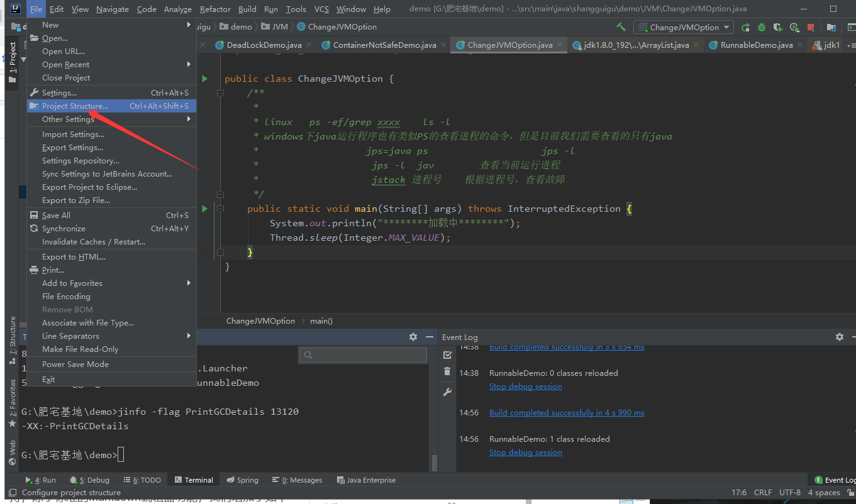Click the Build project hammer icon

(621, 27)
